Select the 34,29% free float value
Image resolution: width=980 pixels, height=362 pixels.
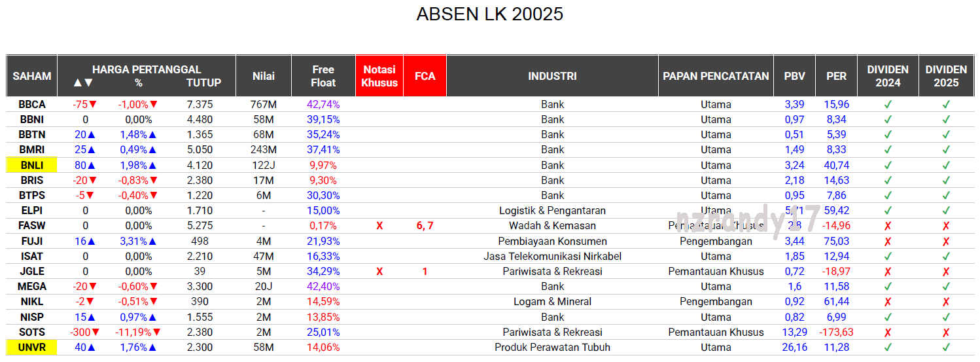coord(323,272)
